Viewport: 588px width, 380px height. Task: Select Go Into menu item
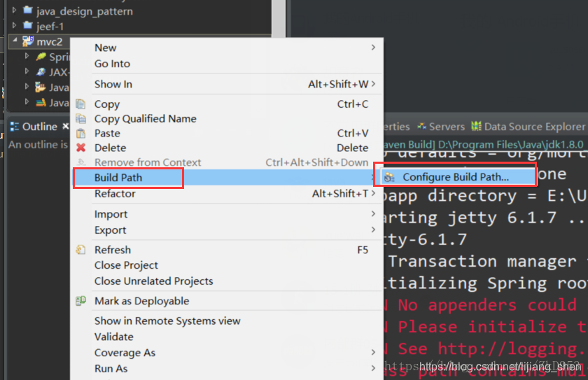coord(227,64)
